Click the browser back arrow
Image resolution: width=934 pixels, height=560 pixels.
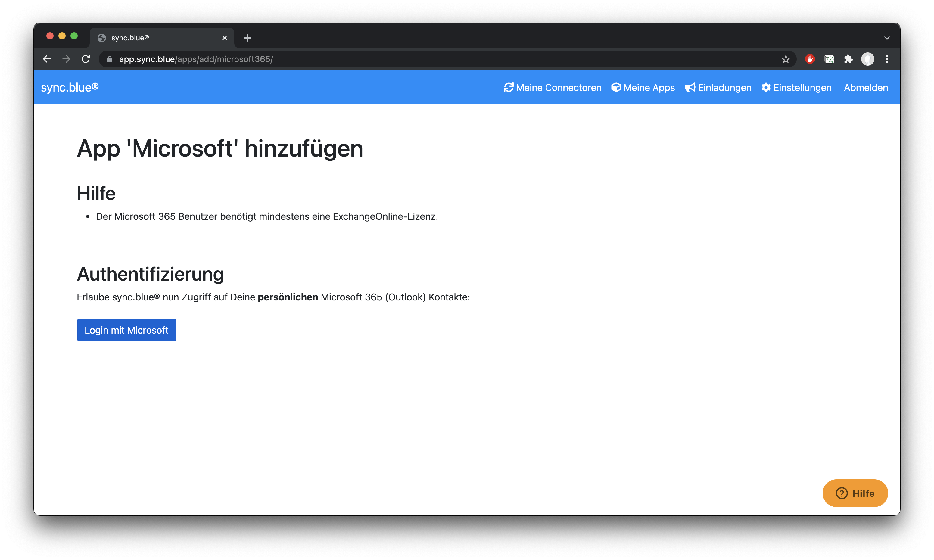click(x=47, y=59)
